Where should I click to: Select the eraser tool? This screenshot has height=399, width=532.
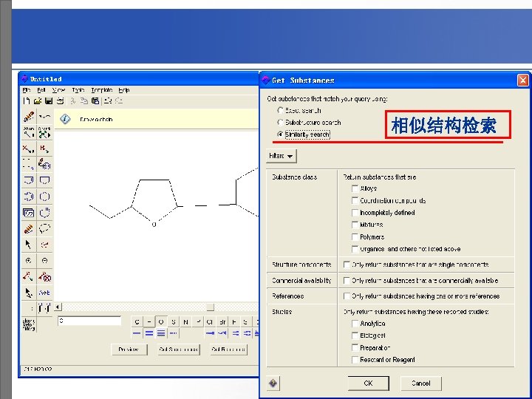pos(29,228)
